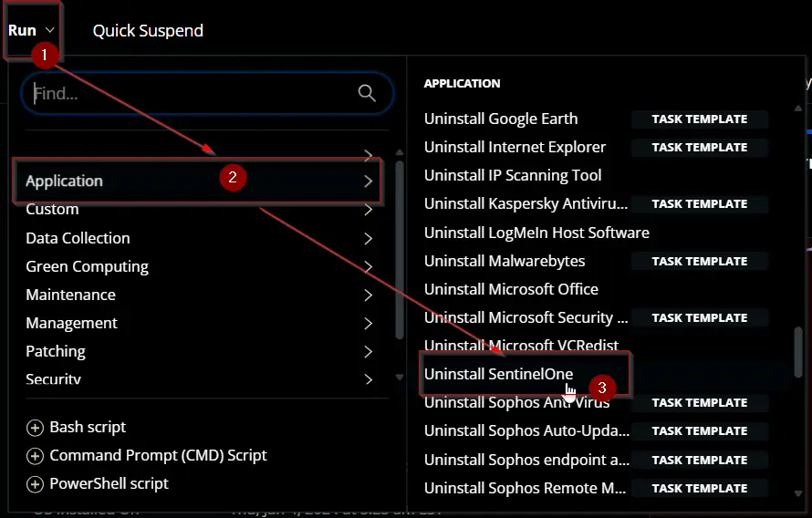Screen dimensions: 812x518
Task: Select Uninstall Internet Explorer
Action: click(515, 147)
